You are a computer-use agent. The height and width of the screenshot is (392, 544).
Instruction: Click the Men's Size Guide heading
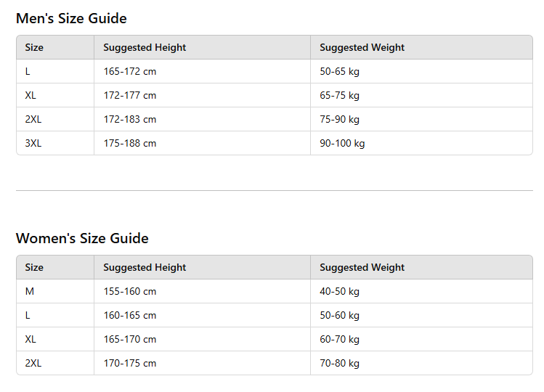pyautogui.click(x=71, y=19)
